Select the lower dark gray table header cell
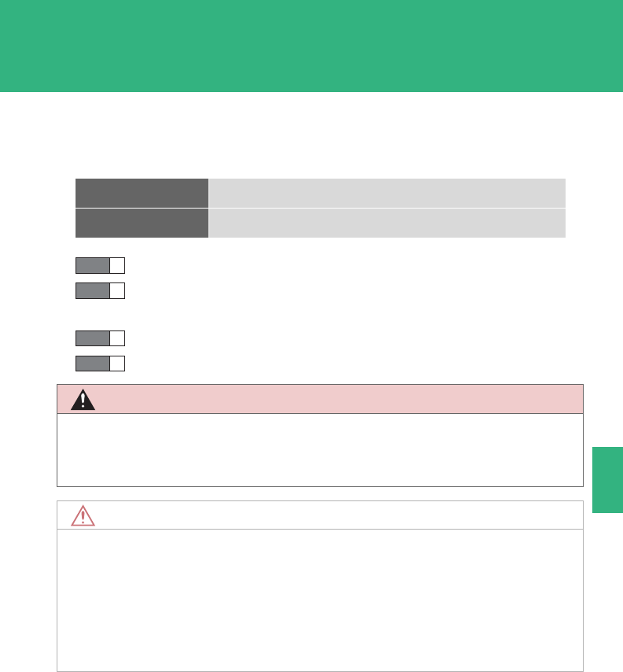Image resolution: width=623 pixels, height=672 pixels. click(142, 223)
